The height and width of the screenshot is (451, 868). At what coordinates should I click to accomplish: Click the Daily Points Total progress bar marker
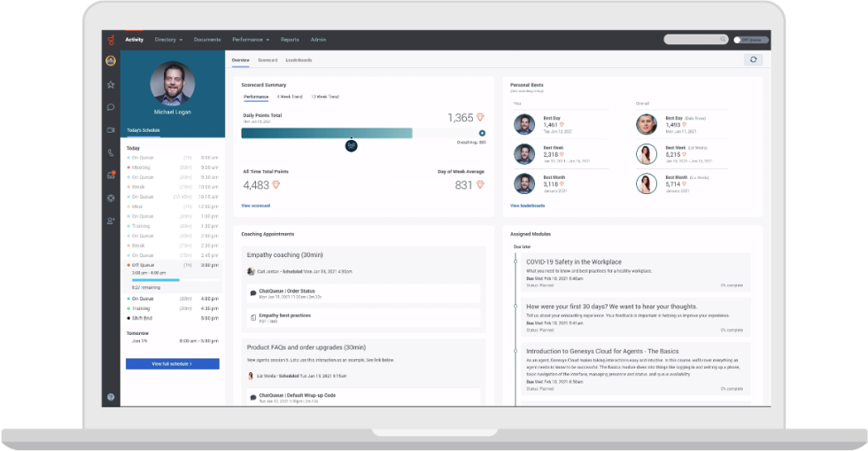(351, 145)
